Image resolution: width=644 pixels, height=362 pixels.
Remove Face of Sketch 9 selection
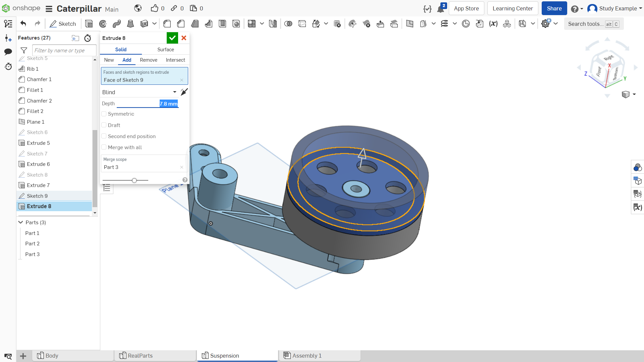pos(182,80)
